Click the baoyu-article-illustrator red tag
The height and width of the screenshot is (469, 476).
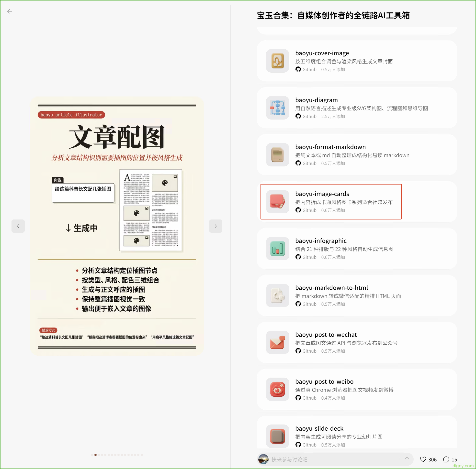[71, 115]
